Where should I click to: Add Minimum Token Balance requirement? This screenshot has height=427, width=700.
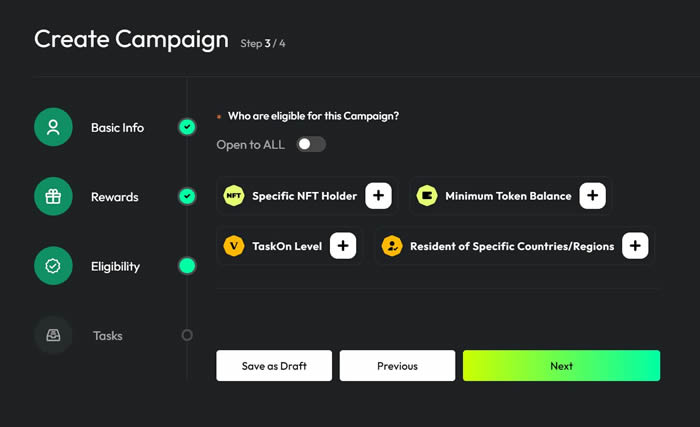tap(592, 196)
